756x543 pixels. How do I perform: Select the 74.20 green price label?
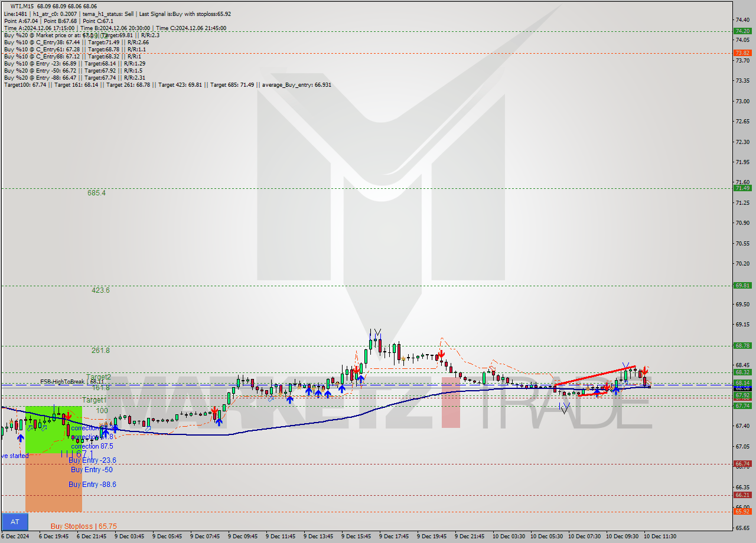click(742, 31)
